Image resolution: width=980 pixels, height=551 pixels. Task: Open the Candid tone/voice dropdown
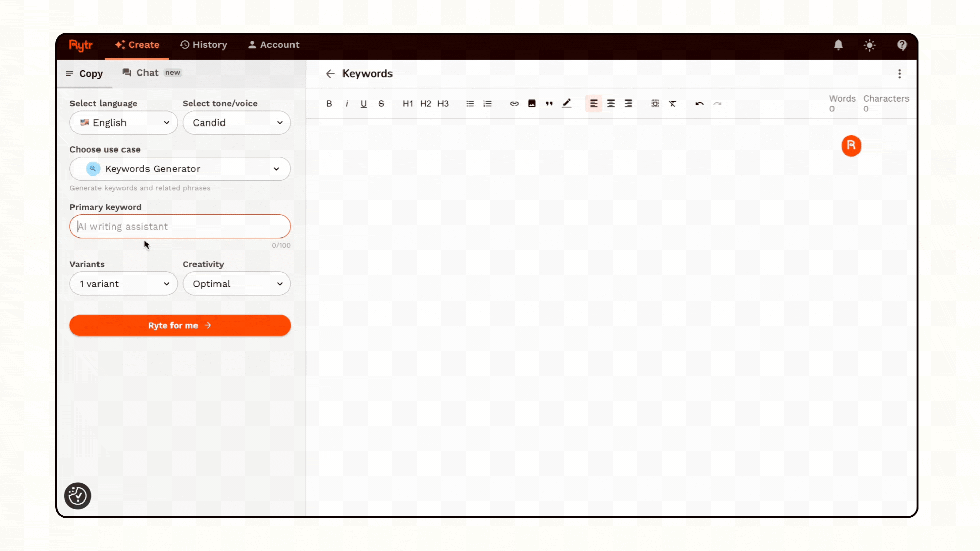coord(236,122)
